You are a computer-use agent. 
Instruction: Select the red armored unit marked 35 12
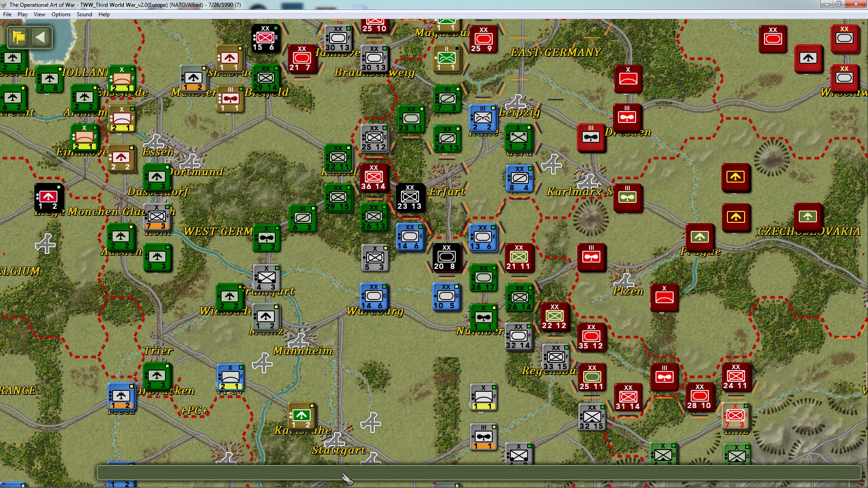591,337
